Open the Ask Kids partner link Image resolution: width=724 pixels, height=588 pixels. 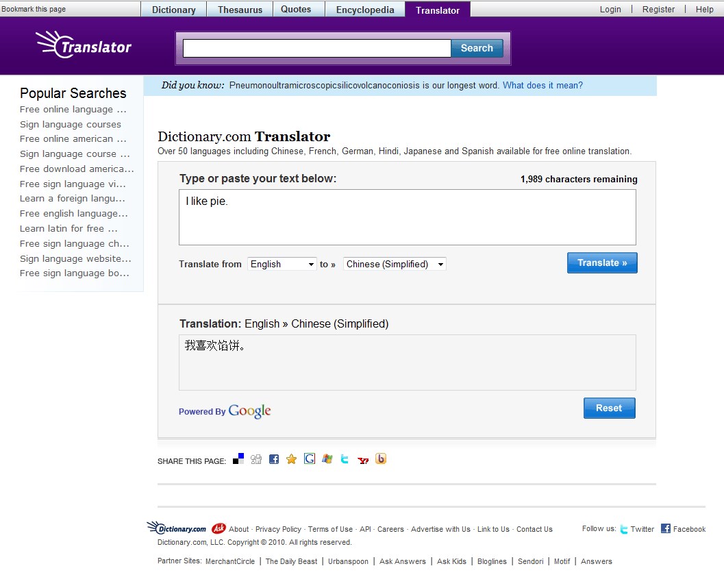pos(451,561)
